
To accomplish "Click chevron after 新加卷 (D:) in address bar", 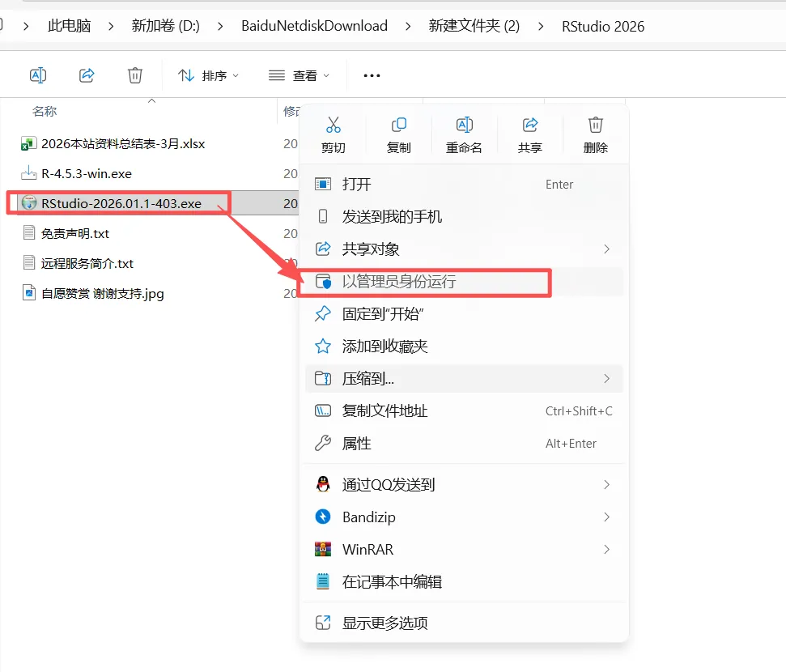I will click(220, 26).
